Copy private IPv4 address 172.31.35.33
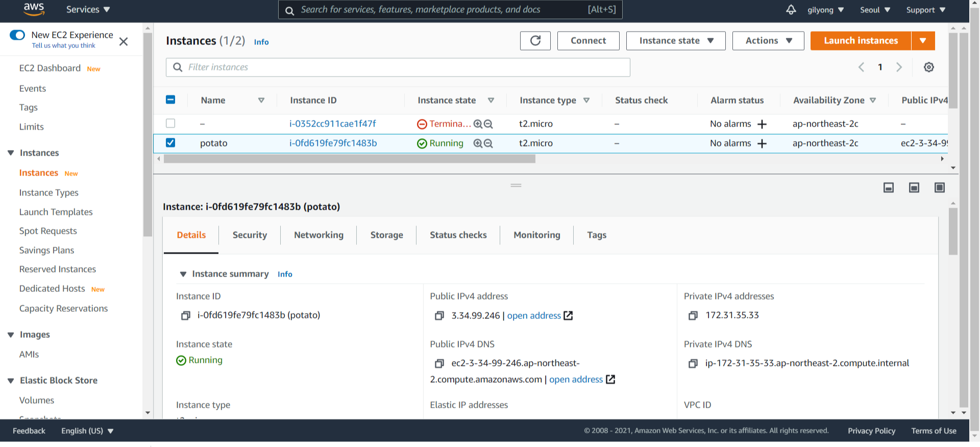 pyautogui.click(x=693, y=316)
